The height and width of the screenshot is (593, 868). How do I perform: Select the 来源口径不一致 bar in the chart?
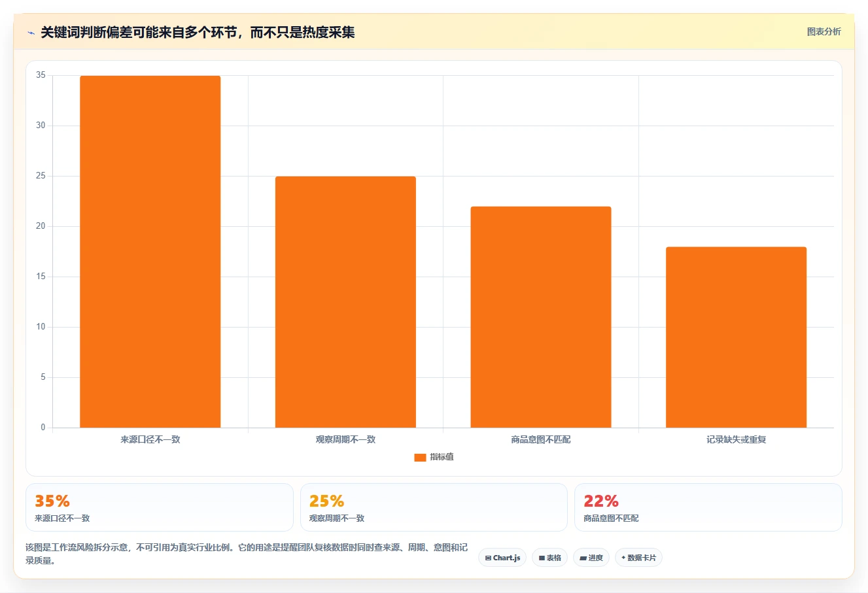[x=150, y=252]
